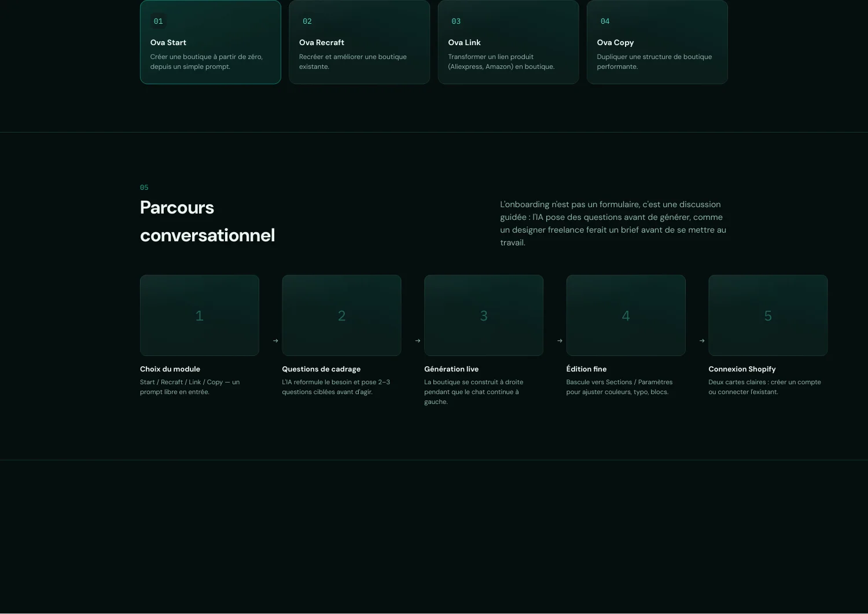This screenshot has height=614, width=868.
Task: Click the 01 number badge
Action: pyautogui.click(x=158, y=21)
